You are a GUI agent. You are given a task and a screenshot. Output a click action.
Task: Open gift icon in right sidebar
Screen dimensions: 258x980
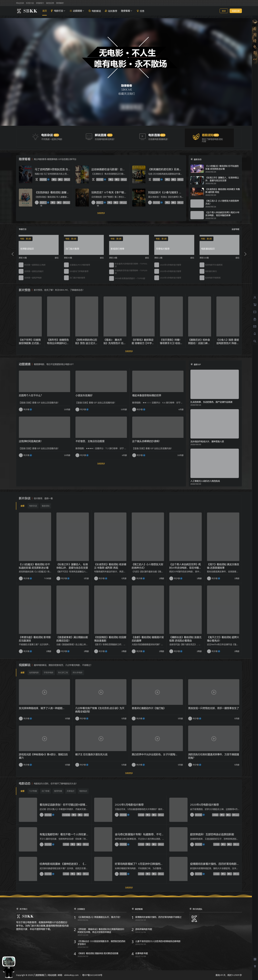click(x=255, y=319)
